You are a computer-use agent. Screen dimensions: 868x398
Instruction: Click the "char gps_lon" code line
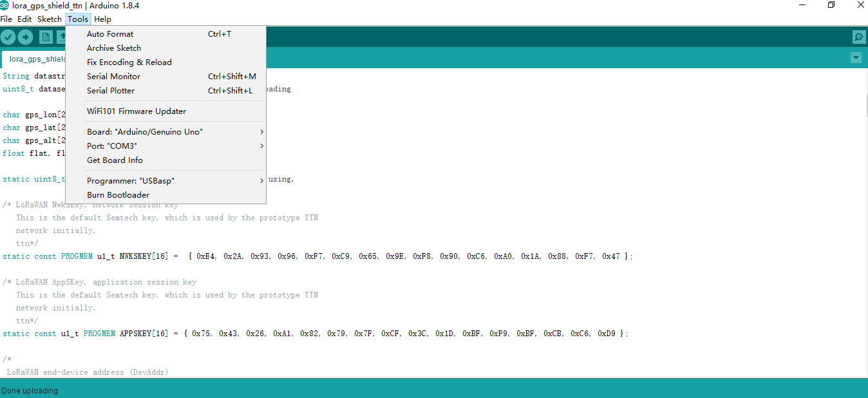pyautogui.click(x=33, y=115)
